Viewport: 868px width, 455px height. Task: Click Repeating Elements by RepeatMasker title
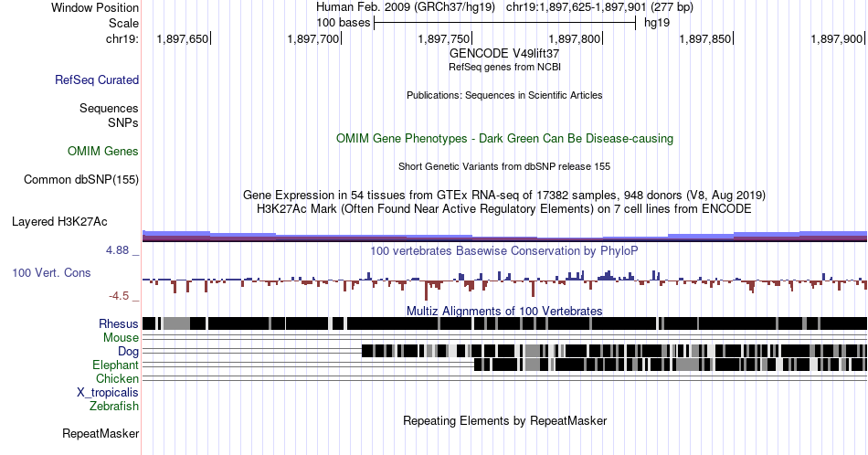504,420
